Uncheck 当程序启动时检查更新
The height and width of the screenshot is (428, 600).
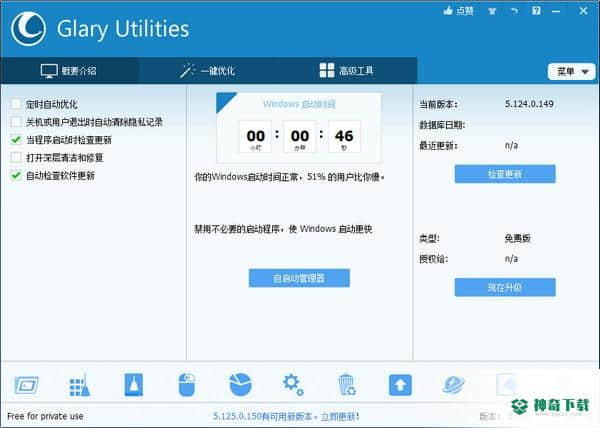point(16,140)
